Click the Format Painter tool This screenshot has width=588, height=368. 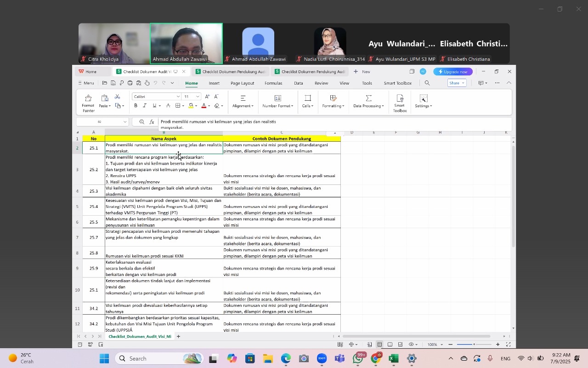(88, 103)
